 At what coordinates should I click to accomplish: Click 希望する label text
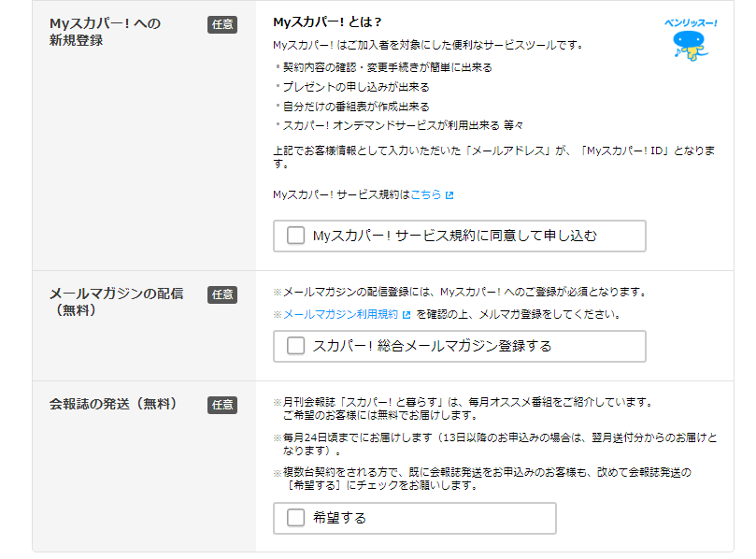click(339, 518)
